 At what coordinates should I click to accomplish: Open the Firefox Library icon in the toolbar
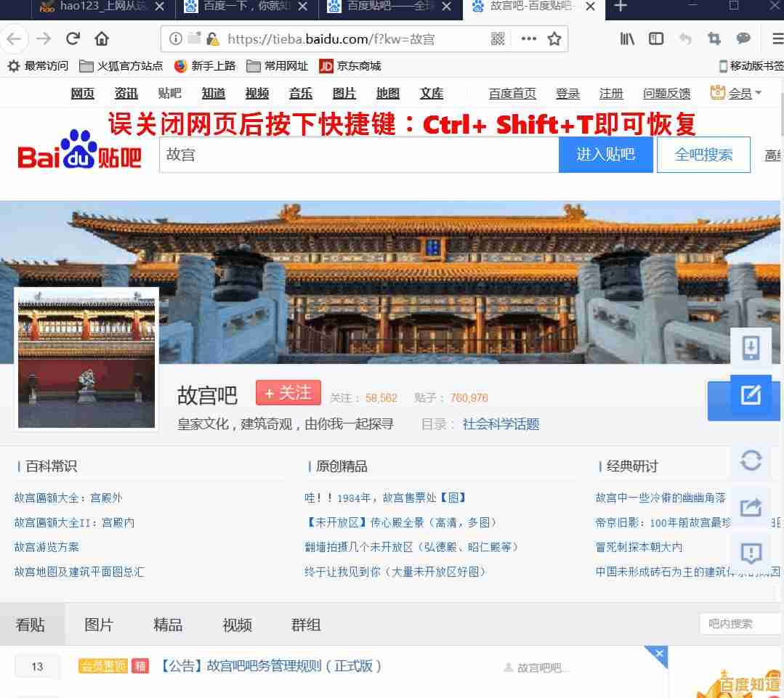626,38
